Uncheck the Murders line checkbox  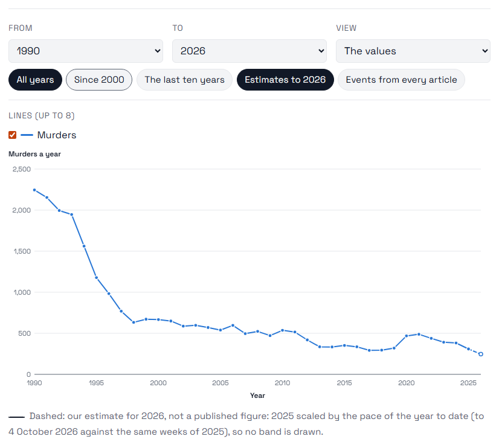tap(13, 135)
